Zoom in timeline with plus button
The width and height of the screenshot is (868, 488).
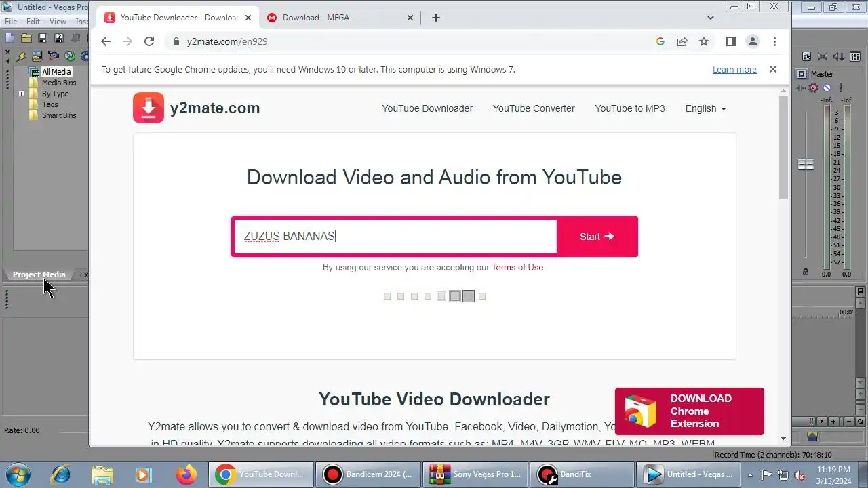click(x=833, y=422)
